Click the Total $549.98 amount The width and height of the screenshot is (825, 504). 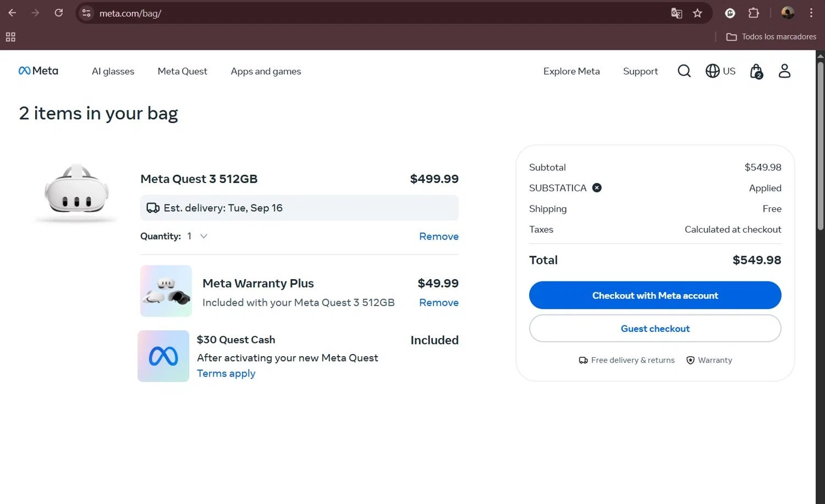coord(757,260)
